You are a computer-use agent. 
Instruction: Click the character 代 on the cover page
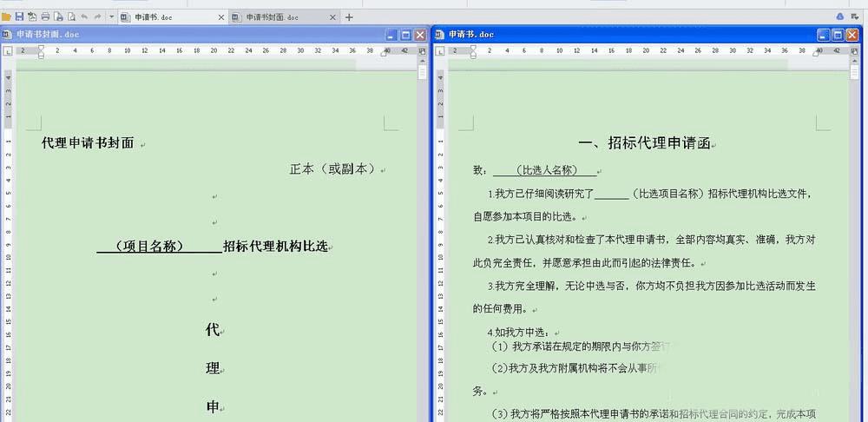(213, 331)
